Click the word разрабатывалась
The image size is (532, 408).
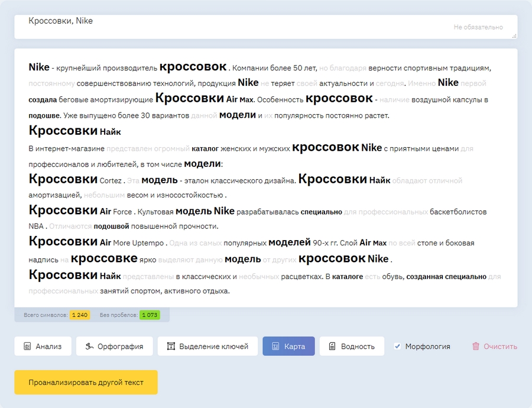268,212
